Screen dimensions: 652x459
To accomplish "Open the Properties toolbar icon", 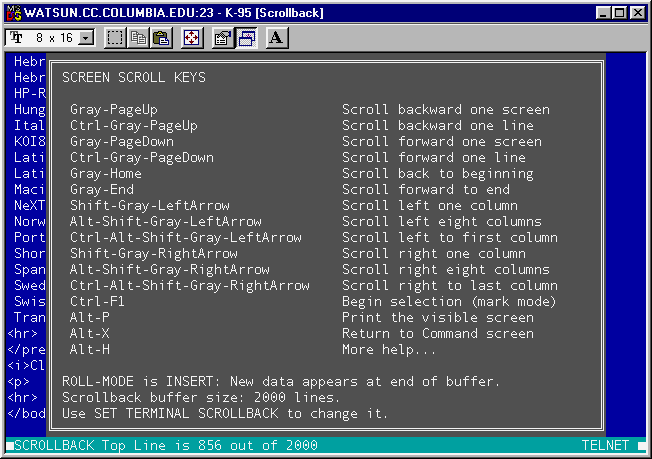I will tap(223, 38).
